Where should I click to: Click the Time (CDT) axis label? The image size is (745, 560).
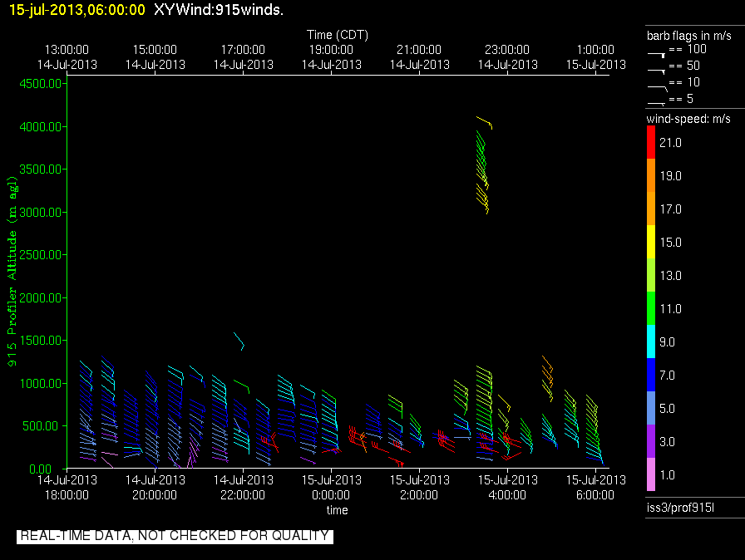pos(338,35)
